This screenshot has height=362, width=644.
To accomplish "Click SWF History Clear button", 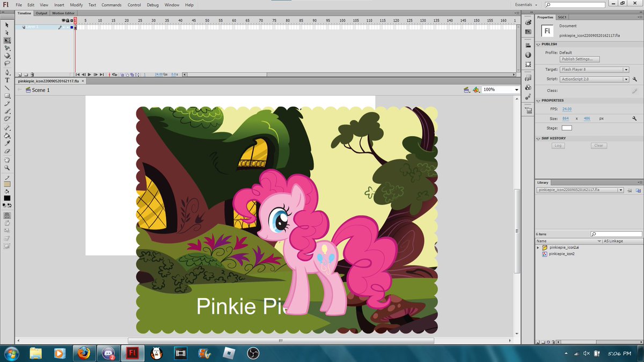I will pos(599,145).
